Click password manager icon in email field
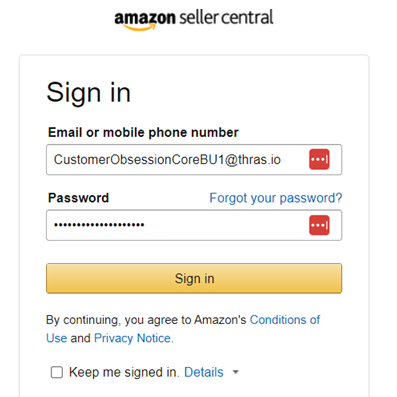 pyautogui.click(x=319, y=159)
